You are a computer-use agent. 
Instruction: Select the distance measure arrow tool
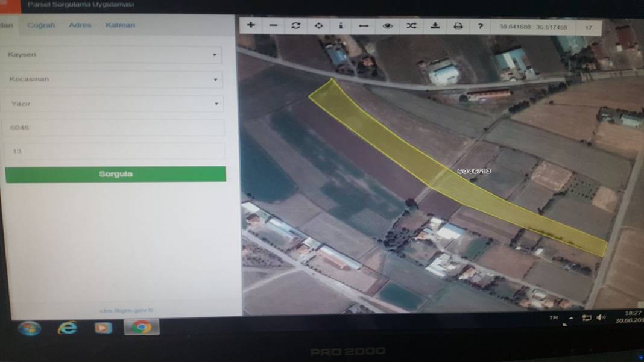pos(364,26)
